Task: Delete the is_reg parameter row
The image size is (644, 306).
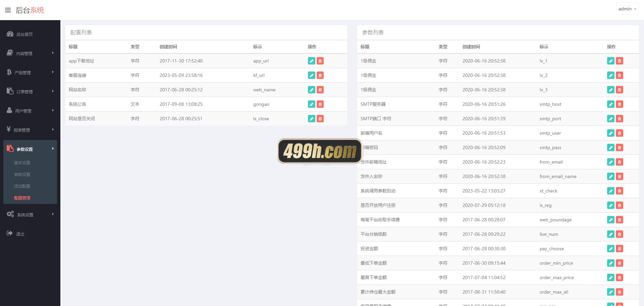Action: coord(620,205)
